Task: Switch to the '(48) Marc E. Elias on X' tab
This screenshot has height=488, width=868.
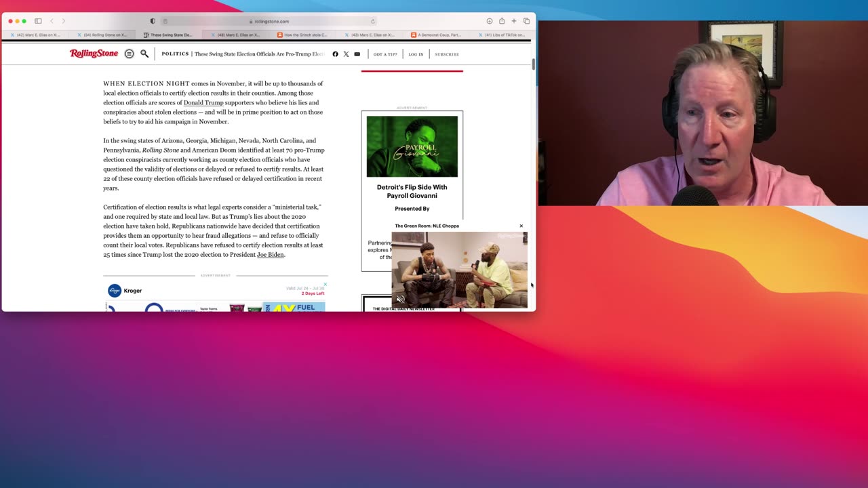Action: click(x=235, y=35)
